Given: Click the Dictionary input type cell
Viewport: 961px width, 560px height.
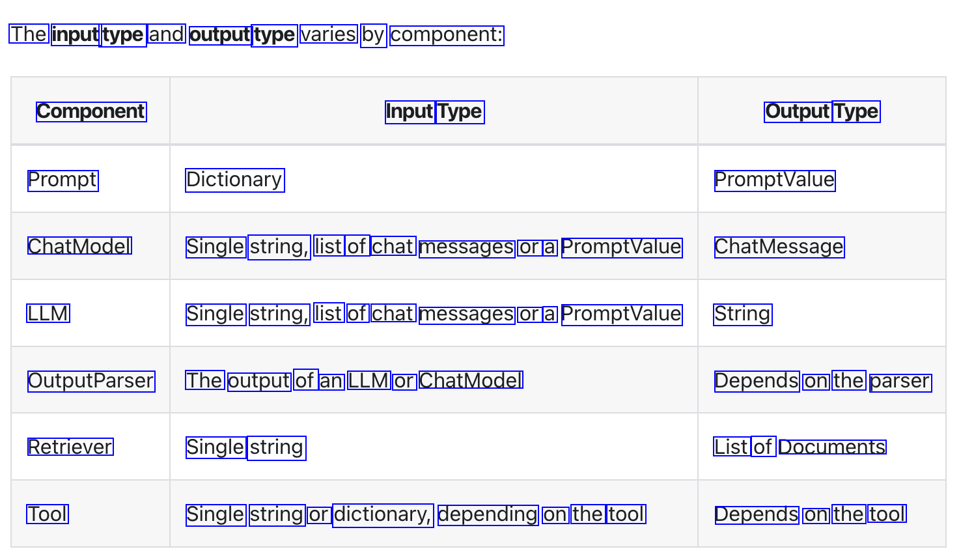Looking at the screenshot, I should (234, 180).
